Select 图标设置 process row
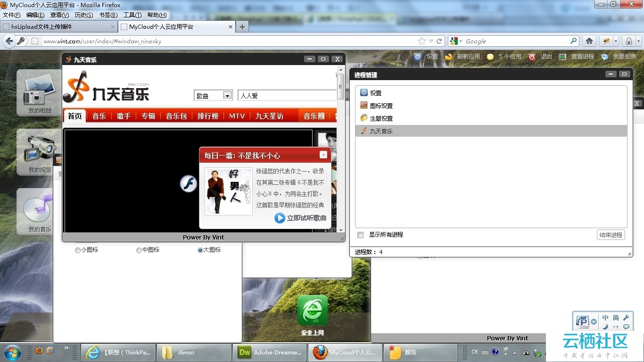Image resolution: width=644 pixels, height=362 pixels. (491, 106)
